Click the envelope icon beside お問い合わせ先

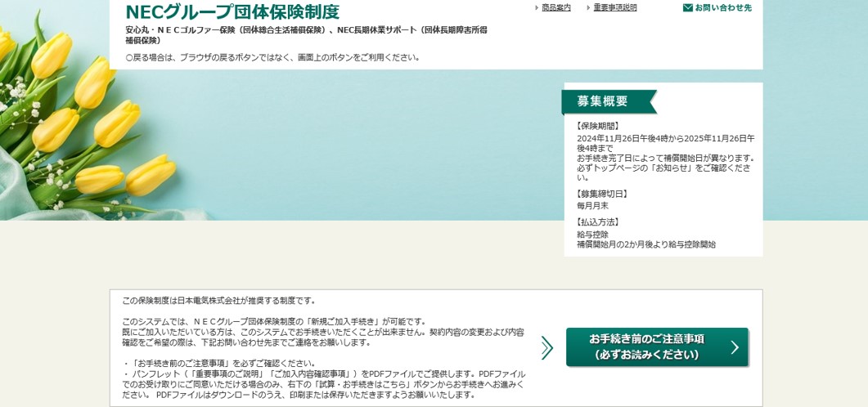pyautogui.click(x=687, y=8)
